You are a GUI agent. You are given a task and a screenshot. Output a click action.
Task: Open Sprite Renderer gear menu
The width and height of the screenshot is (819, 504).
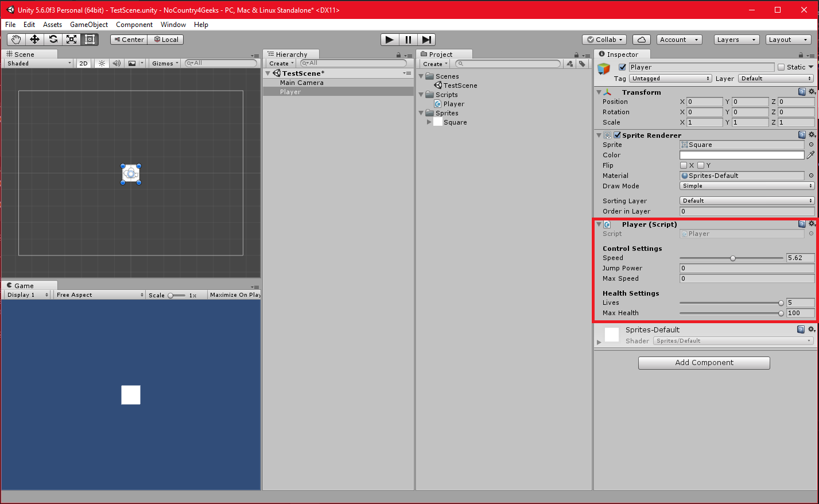[812, 135]
